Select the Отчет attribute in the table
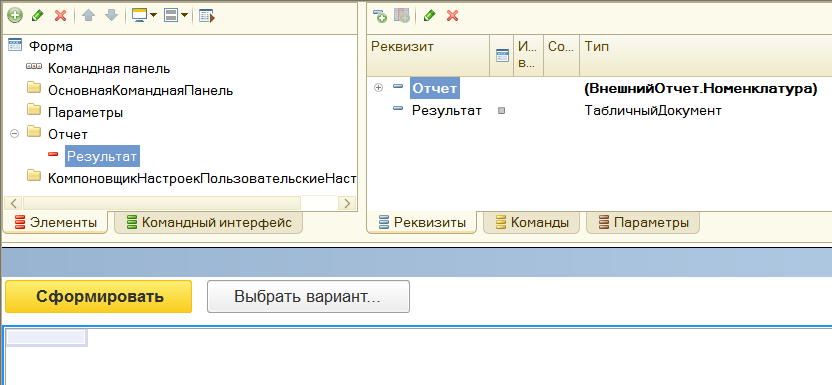The image size is (832, 385). [x=435, y=89]
